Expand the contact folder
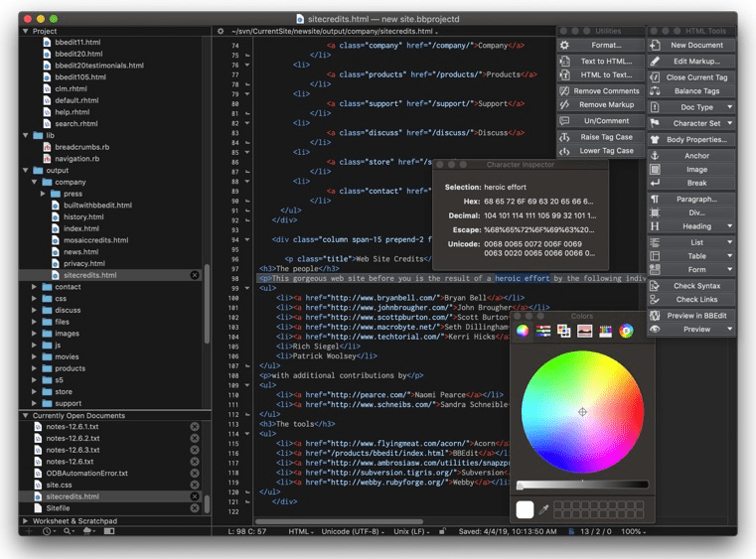This screenshot has width=756, height=559. coord(34,287)
